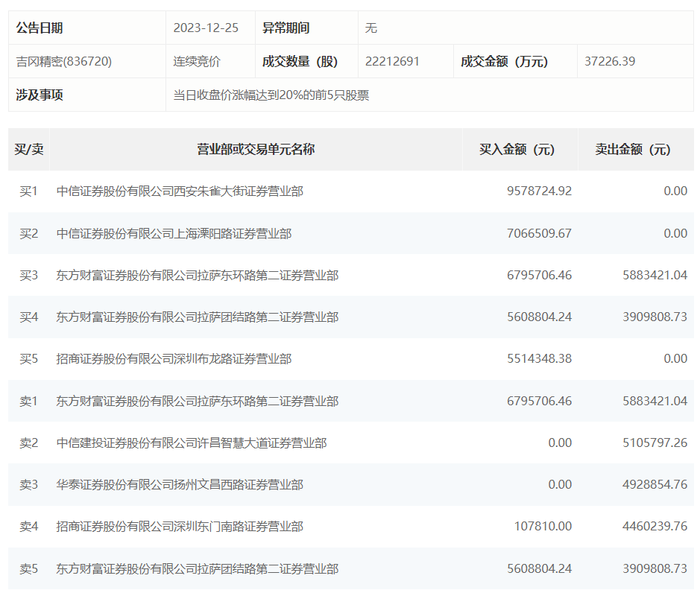Select the 卖5 row label
Viewport: 700px width, 593px height.
click(x=29, y=569)
